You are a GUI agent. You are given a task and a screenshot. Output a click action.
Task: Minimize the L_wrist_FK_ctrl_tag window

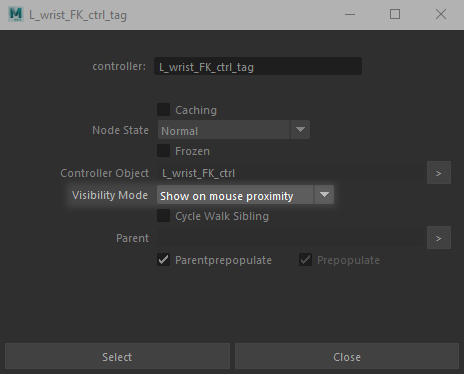point(350,14)
